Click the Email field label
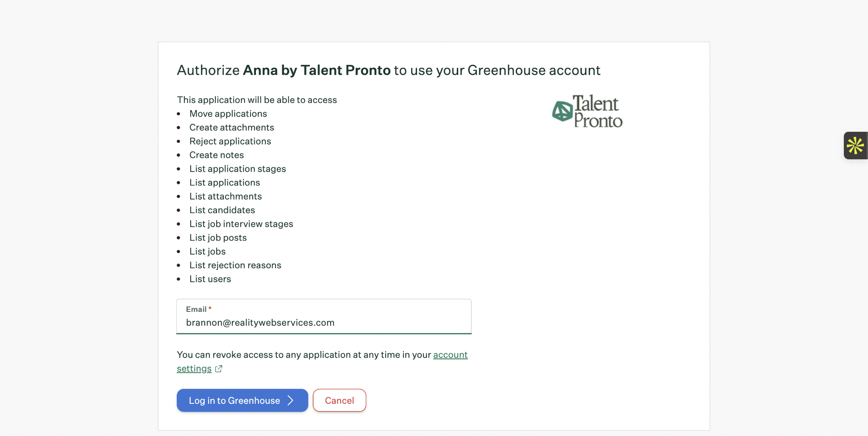The image size is (868, 436). 196,309
